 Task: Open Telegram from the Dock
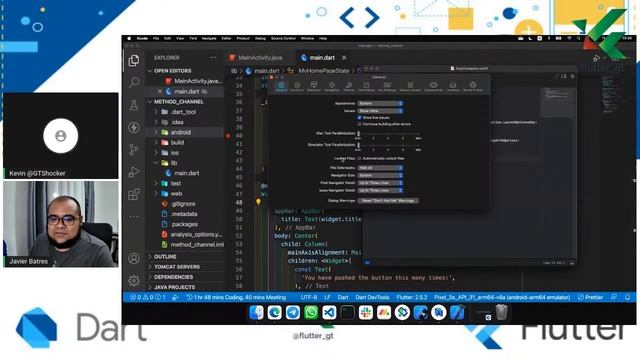[293, 313]
